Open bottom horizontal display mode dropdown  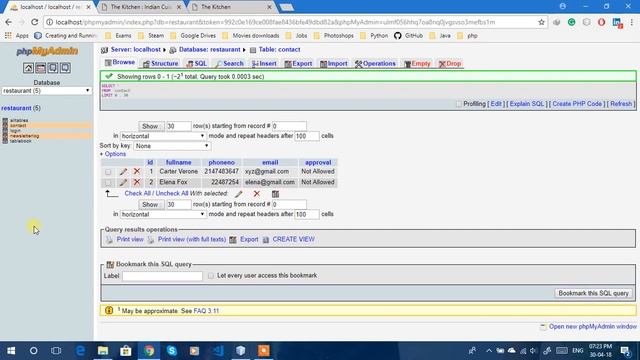click(163, 214)
